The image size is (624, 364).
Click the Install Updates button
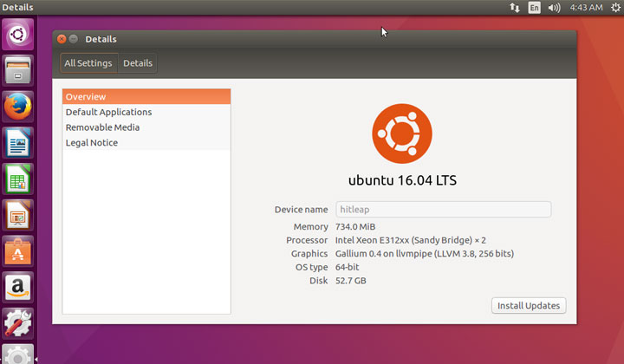(529, 306)
